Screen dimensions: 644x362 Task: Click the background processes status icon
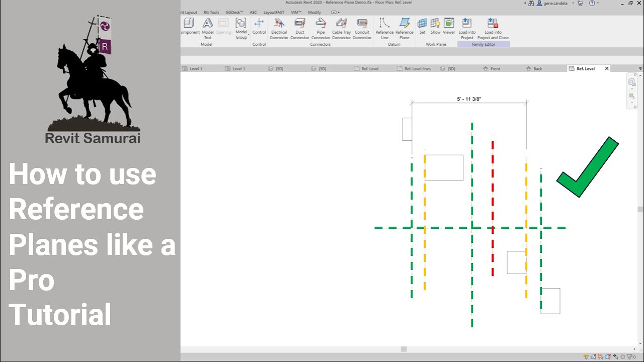tap(622, 357)
